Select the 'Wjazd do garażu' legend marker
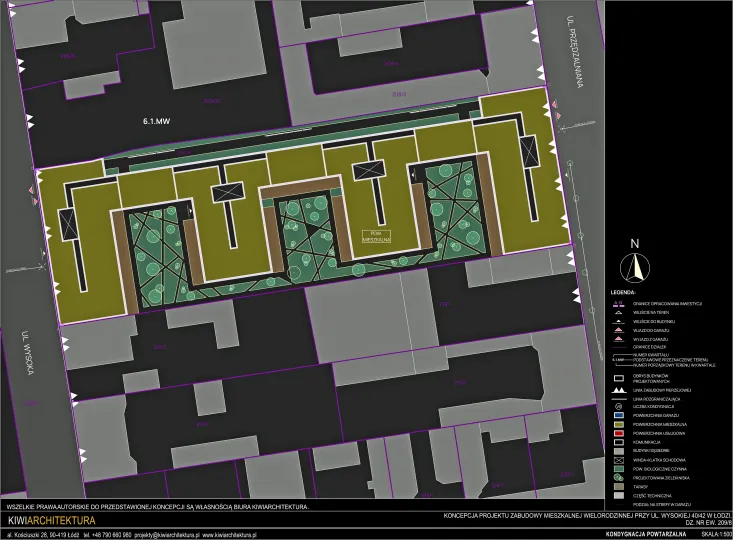The height and width of the screenshot is (540, 733). pos(619,330)
